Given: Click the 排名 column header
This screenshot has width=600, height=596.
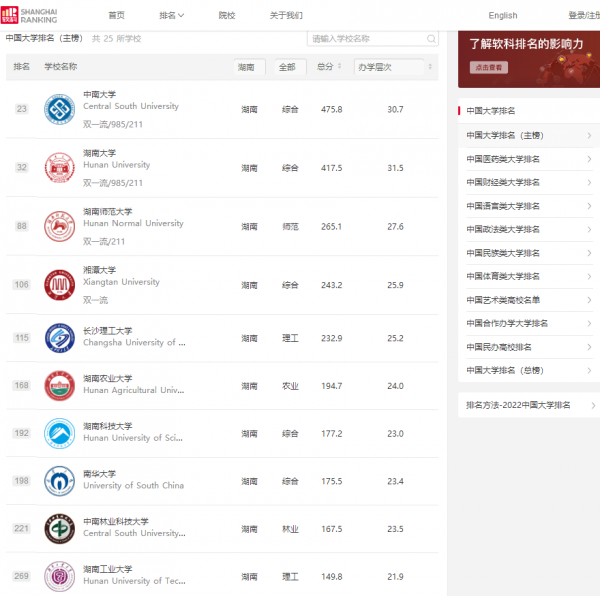Looking at the screenshot, I should coord(21,67).
